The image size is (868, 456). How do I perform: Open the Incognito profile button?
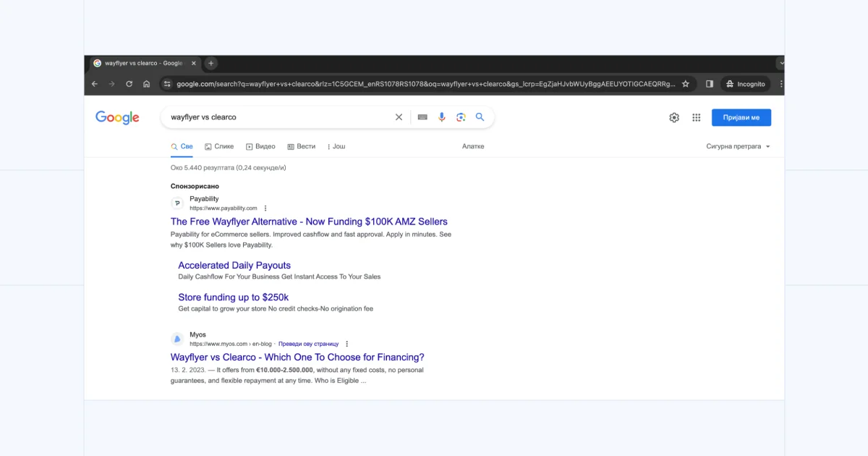(x=746, y=84)
